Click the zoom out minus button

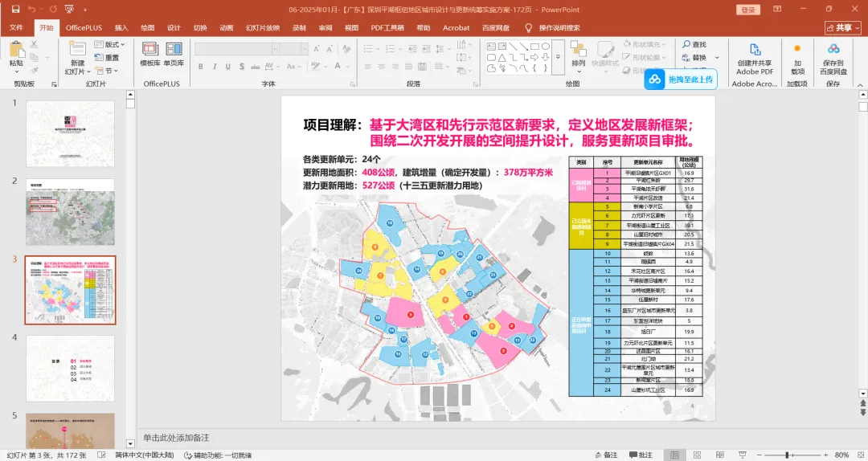(x=760, y=455)
